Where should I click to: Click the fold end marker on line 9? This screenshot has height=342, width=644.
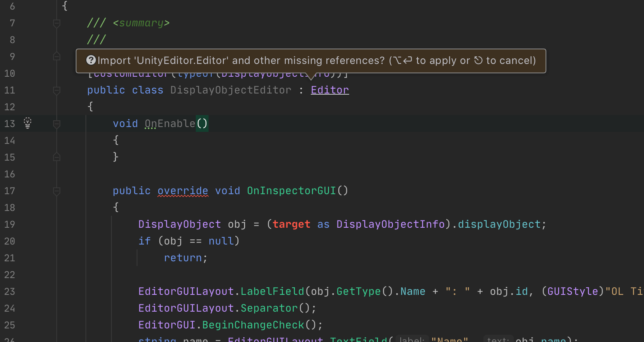57,56
